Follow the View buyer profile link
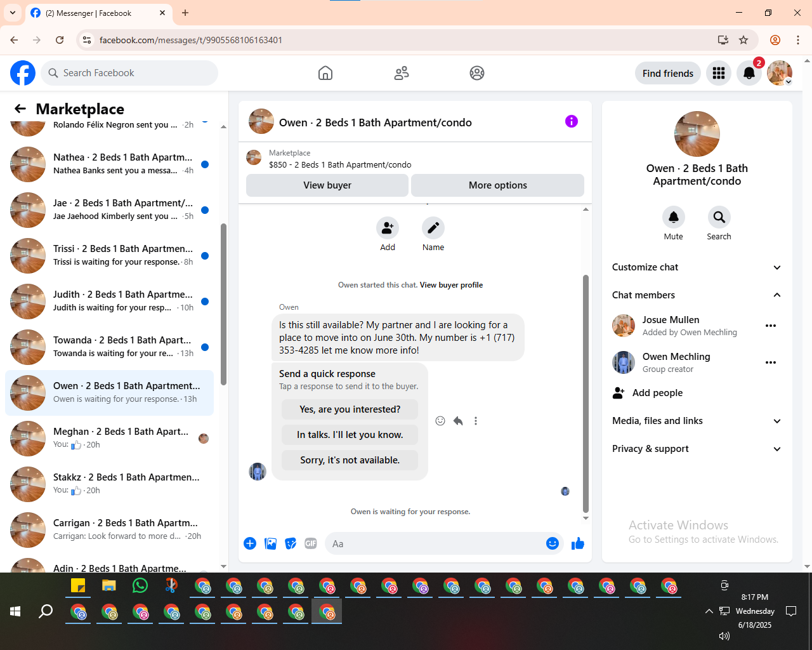 click(451, 285)
